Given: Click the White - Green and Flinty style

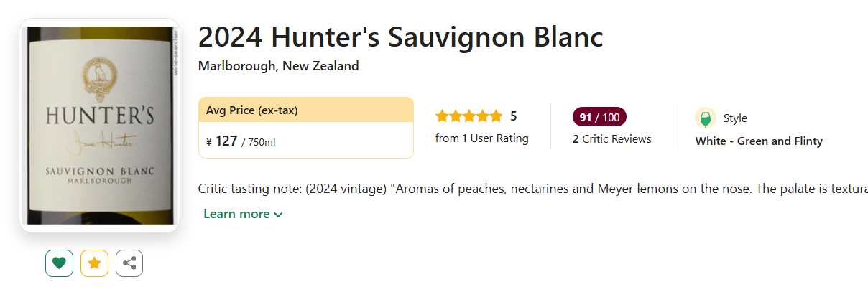Looking at the screenshot, I should 759,141.
